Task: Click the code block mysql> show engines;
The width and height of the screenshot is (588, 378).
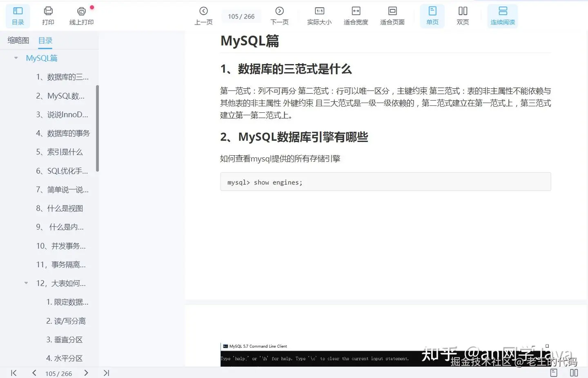Action: (385, 182)
